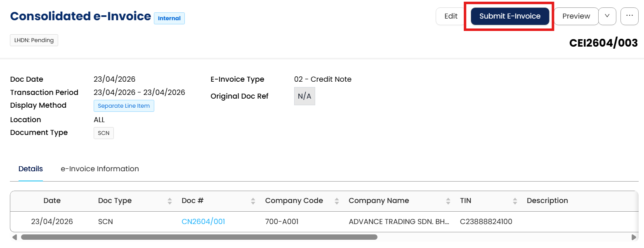Screen dimensions: 644x248
Task: Open the CN2604/001 document link
Action: point(203,222)
